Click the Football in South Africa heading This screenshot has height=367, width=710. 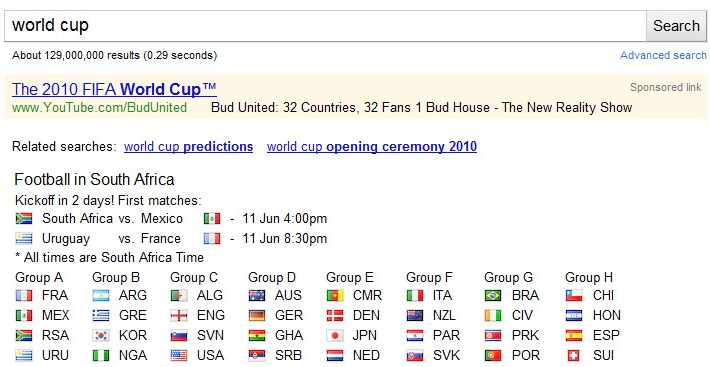(94, 180)
